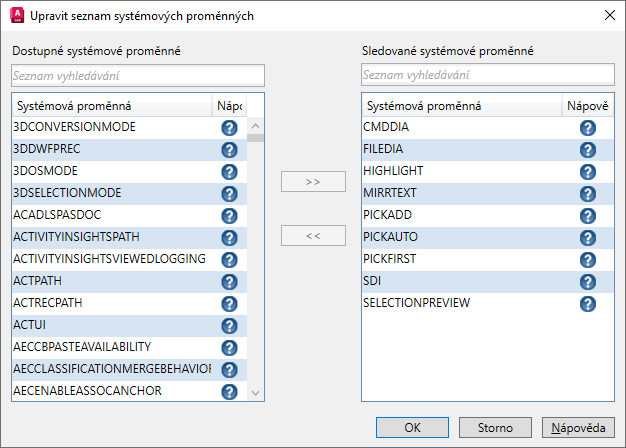
Task: Open the Nápověda help button
Action: click(x=577, y=427)
